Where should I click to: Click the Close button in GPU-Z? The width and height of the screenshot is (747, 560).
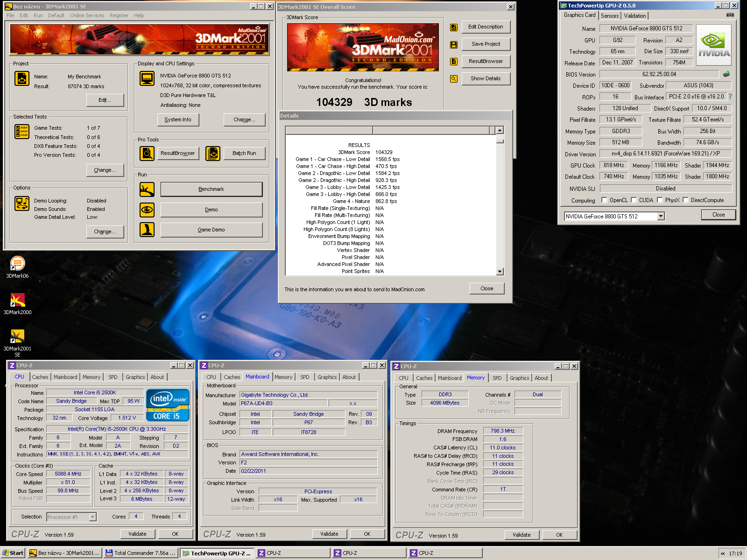click(x=719, y=215)
